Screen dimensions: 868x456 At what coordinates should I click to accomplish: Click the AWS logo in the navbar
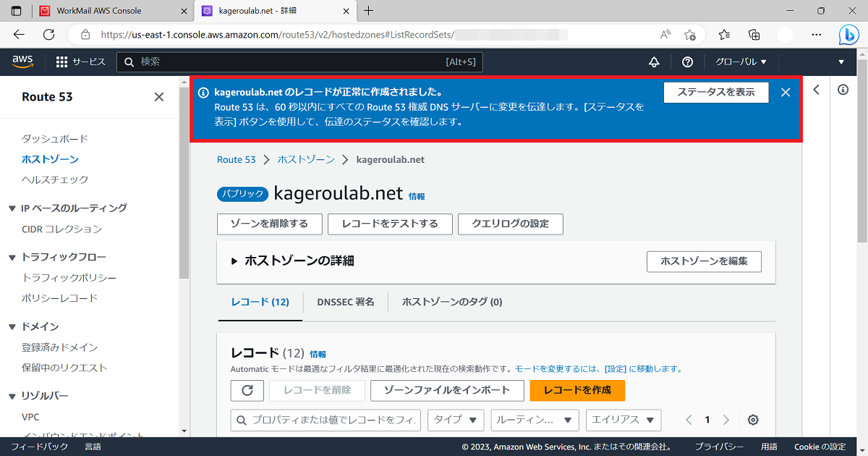[22, 62]
